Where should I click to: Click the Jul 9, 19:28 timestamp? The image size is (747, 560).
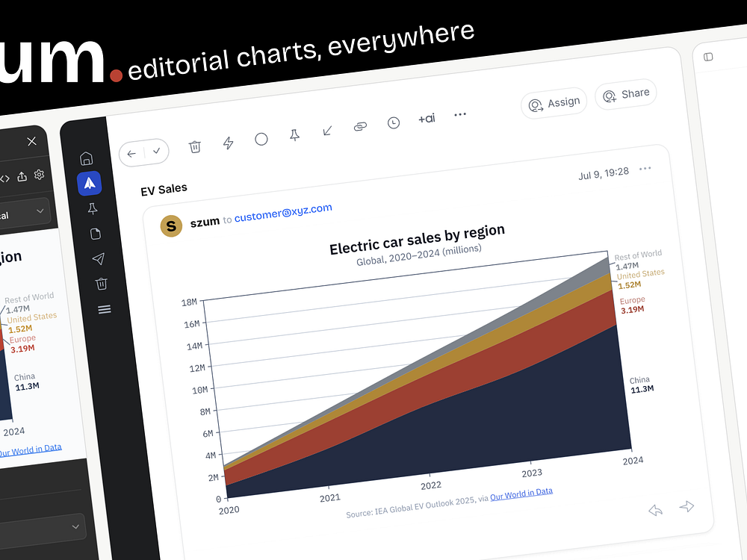pos(604,173)
